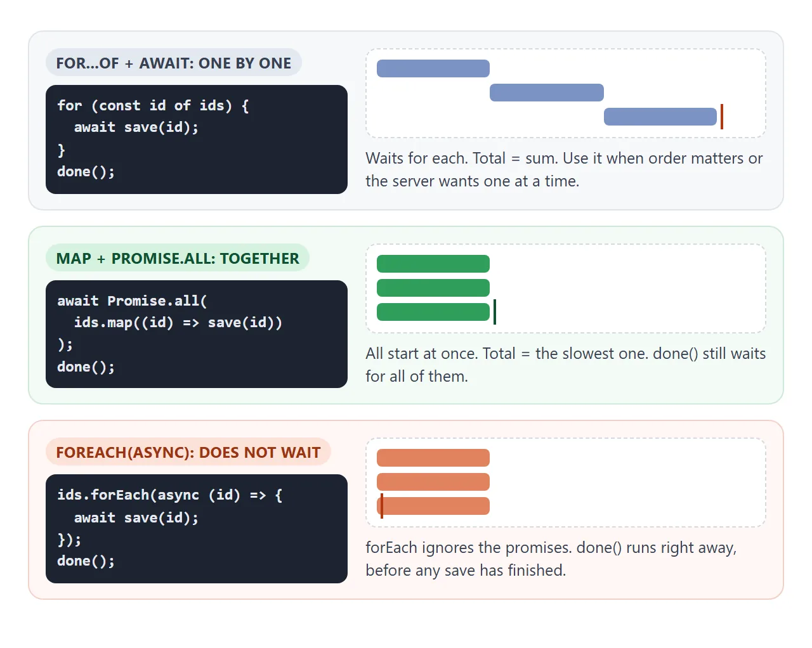Click the third blue timeline bar
The width and height of the screenshot is (812, 648).
660,117
